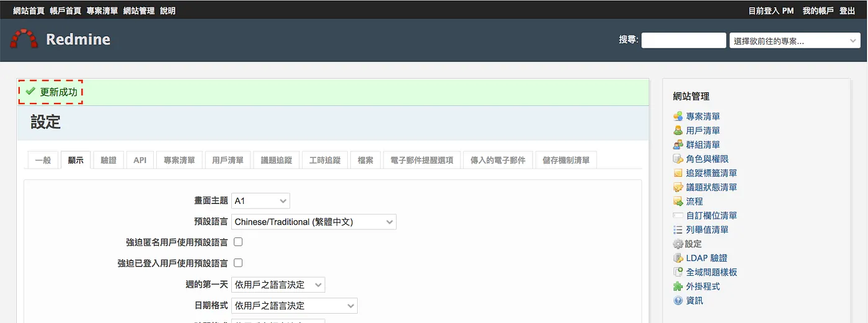The image size is (868, 323).
Task: Open 專案清單 link in sidebar
Action: (x=703, y=117)
